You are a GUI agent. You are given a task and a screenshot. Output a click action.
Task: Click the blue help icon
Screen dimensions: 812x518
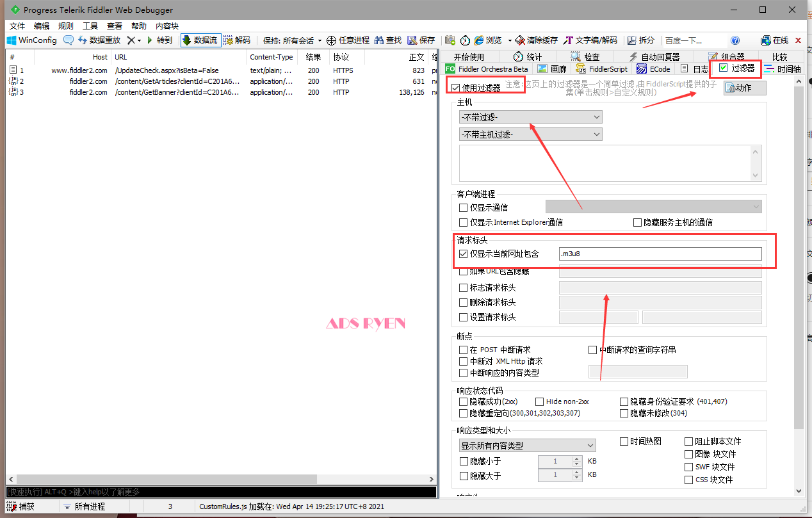735,40
